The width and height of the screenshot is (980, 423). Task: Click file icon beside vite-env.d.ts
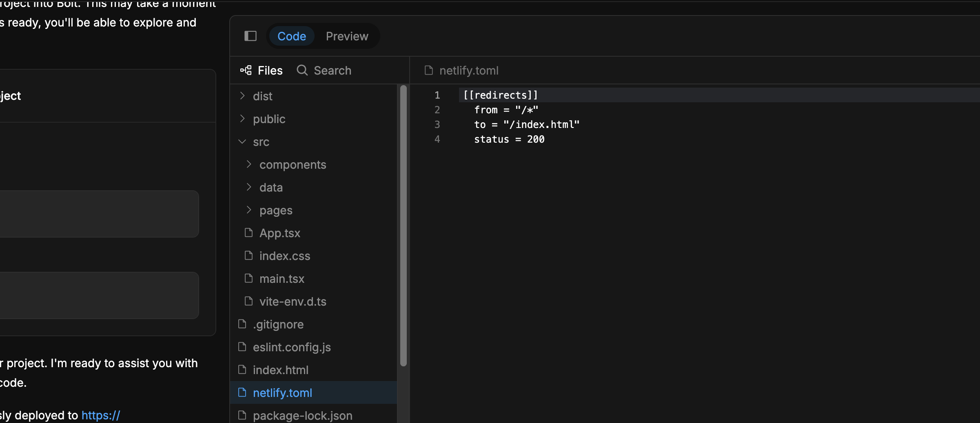pyautogui.click(x=248, y=301)
